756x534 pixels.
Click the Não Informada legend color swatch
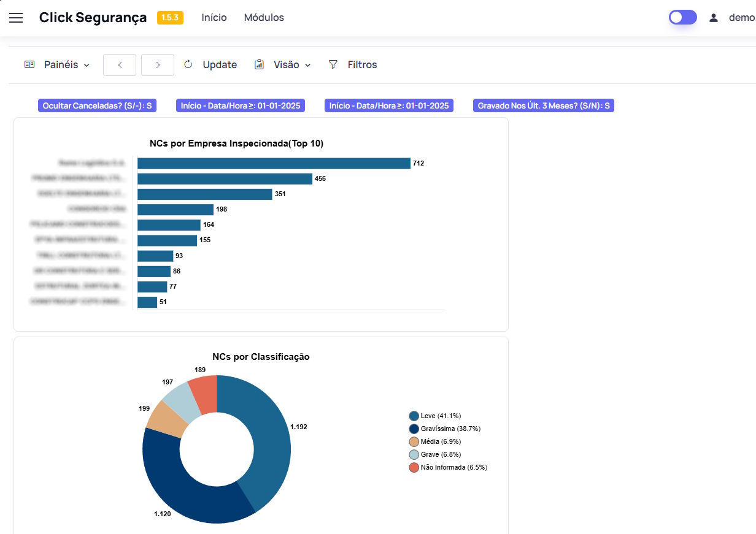coord(414,468)
